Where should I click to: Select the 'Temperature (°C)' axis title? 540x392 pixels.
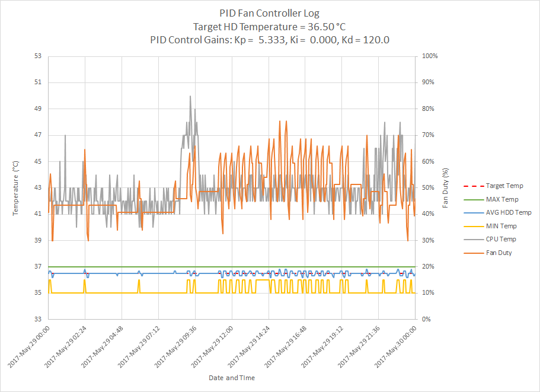pyautogui.click(x=15, y=188)
